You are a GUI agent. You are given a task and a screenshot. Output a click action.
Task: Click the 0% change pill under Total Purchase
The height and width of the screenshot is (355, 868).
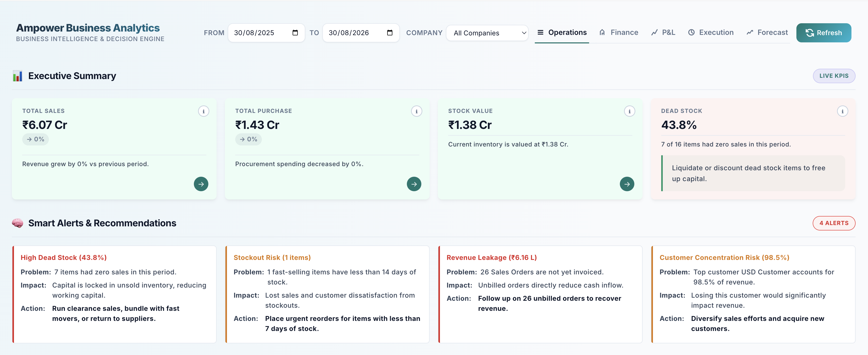click(248, 139)
